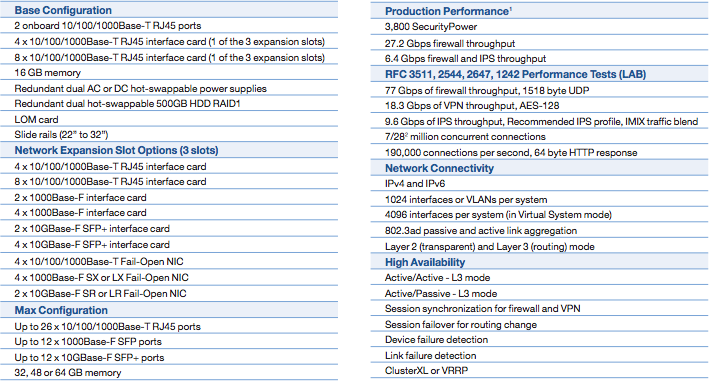Click 2 x 10GBase-F SR or LR Fail-Open NIC
Screen dimensions: 709x381
pos(100,293)
